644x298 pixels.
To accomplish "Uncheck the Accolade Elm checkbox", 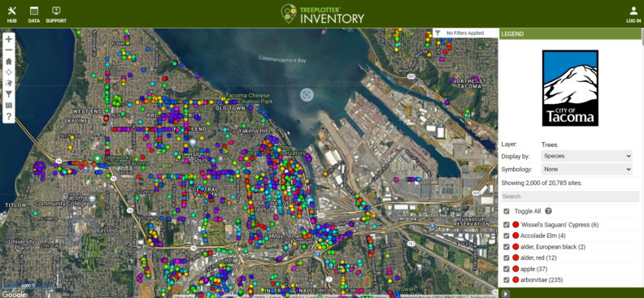I will (507, 235).
